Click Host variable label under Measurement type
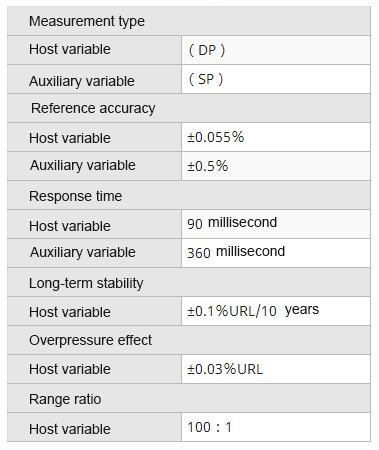The height and width of the screenshot is (450, 379). click(x=70, y=49)
